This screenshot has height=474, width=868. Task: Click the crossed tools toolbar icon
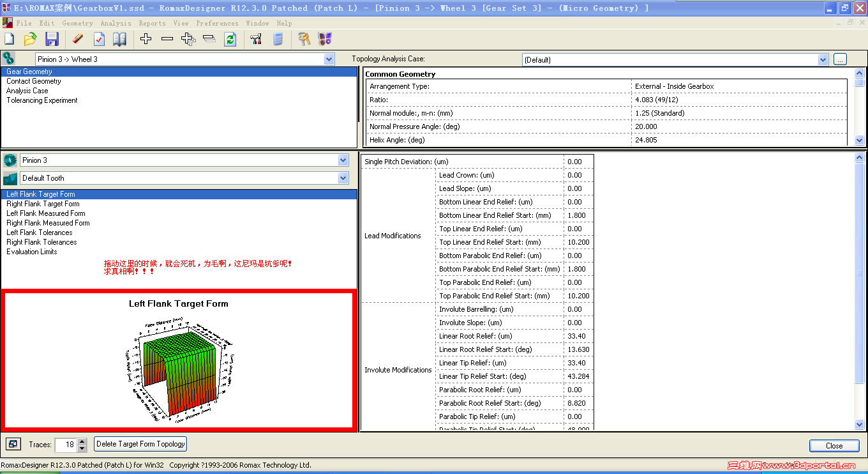304,40
